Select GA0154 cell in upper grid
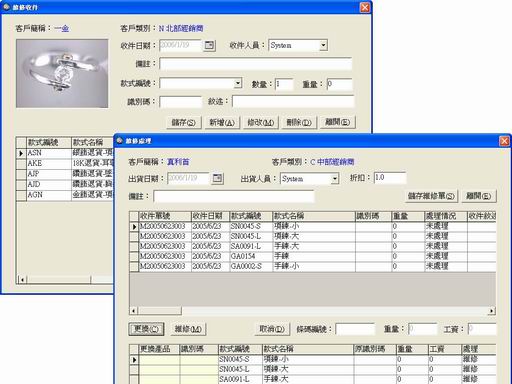The width and height of the screenshot is (512, 384). pos(251,256)
